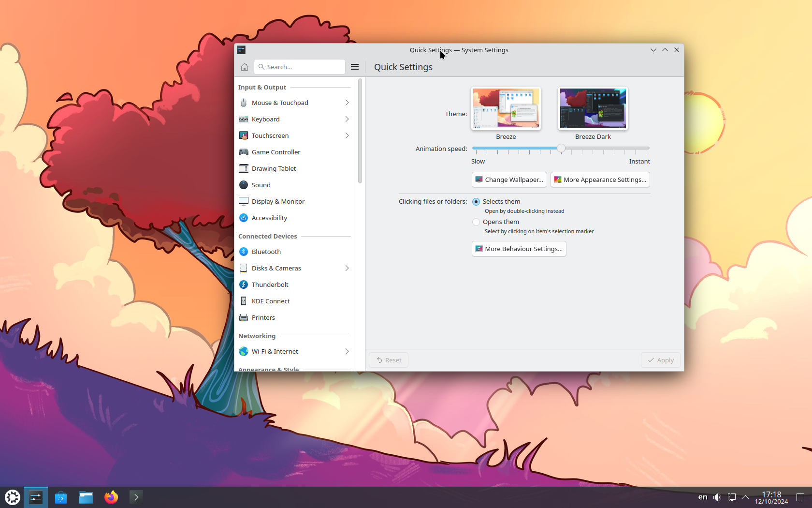
Task: Expand Keyboard submenu arrow
Action: click(x=347, y=119)
